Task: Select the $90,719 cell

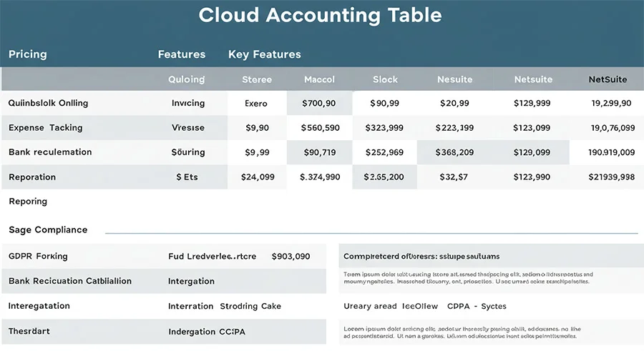Action: 320,152
